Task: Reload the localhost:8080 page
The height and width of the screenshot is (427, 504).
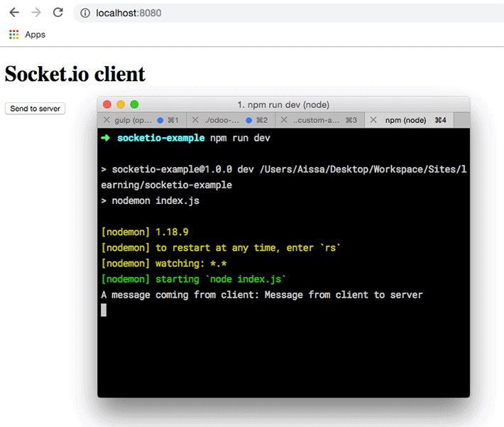Action: click(x=58, y=13)
